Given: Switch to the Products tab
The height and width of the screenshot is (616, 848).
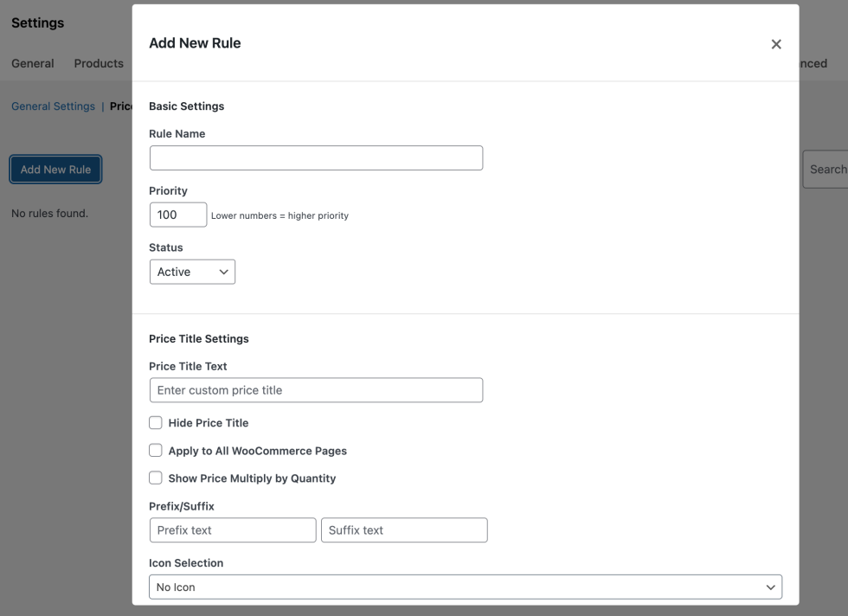Looking at the screenshot, I should coord(99,63).
